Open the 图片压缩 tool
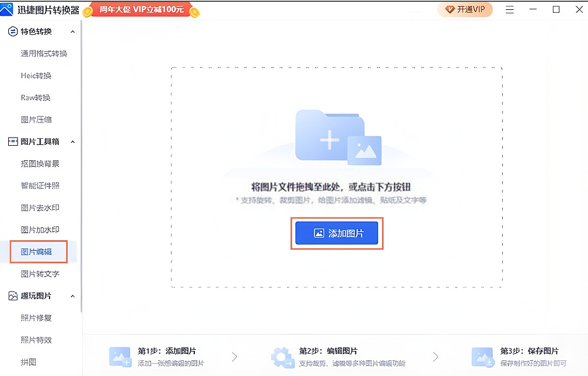Image resolution: width=588 pixels, height=376 pixels. tap(36, 119)
